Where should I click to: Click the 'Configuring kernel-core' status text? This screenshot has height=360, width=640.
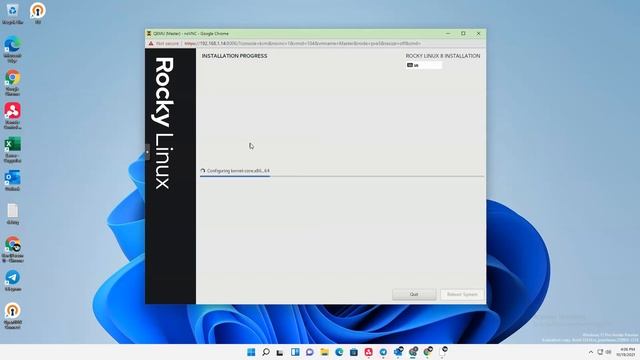click(238, 171)
